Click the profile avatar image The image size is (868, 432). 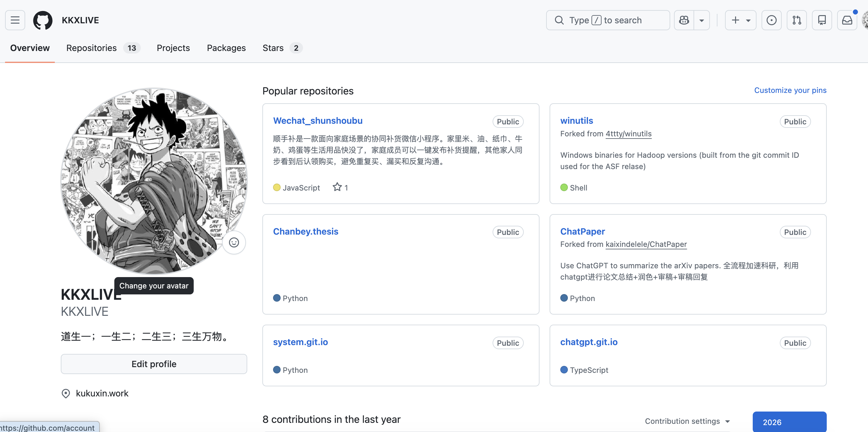(154, 181)
